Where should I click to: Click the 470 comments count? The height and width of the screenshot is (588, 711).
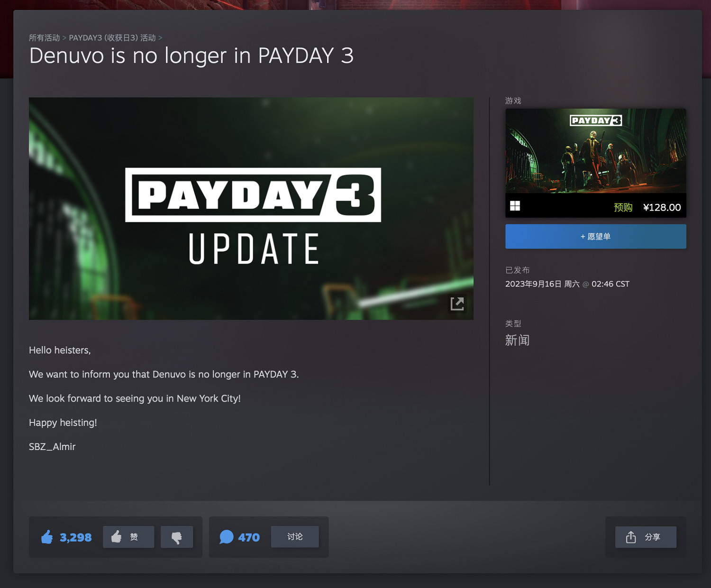249,537
